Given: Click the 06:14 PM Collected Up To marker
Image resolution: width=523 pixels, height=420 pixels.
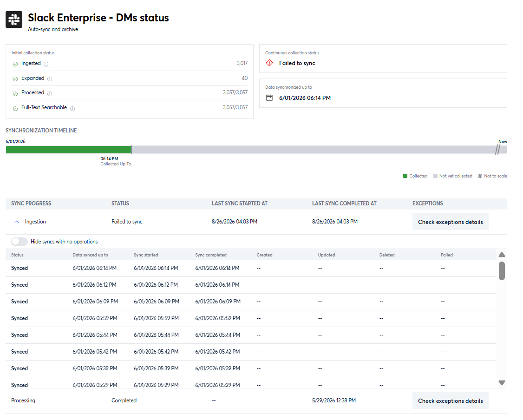Looking at the screenshot, I should point(116,161).
